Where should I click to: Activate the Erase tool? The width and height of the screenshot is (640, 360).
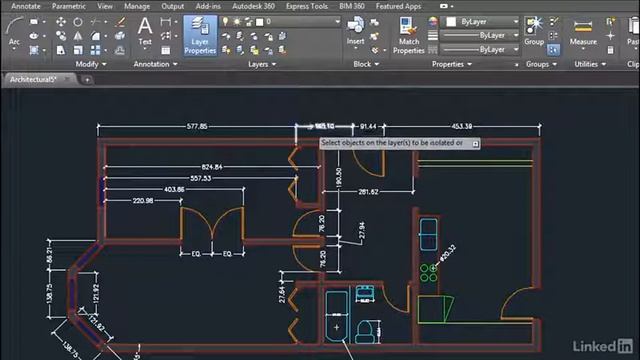pyautogui.click(x=120, y=22)
